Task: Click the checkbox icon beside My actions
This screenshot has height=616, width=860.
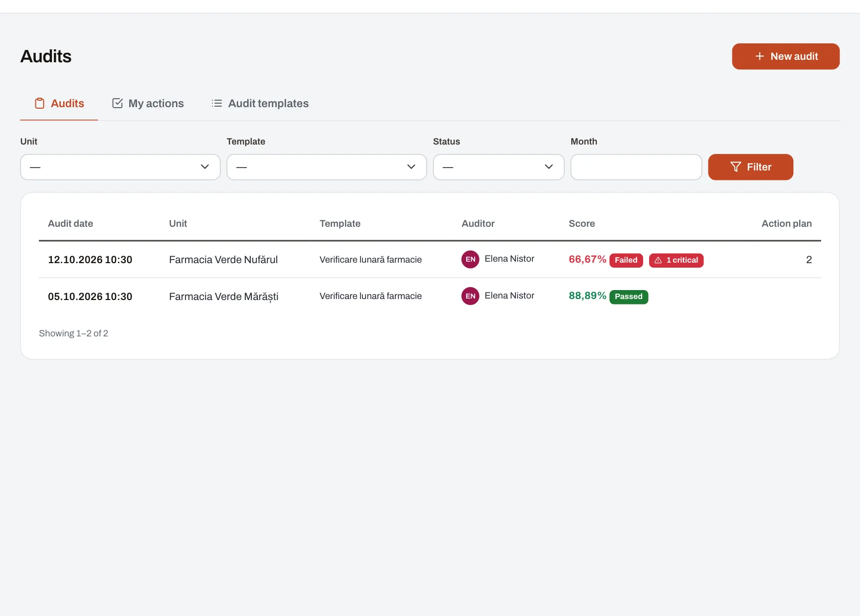Action: pyautogui.click(x=118, y=103)
